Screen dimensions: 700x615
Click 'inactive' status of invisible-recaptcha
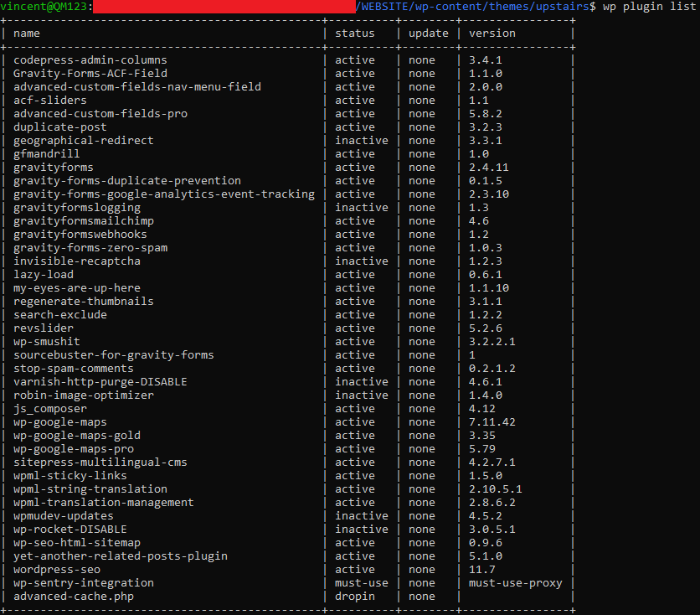click(362, 261)
